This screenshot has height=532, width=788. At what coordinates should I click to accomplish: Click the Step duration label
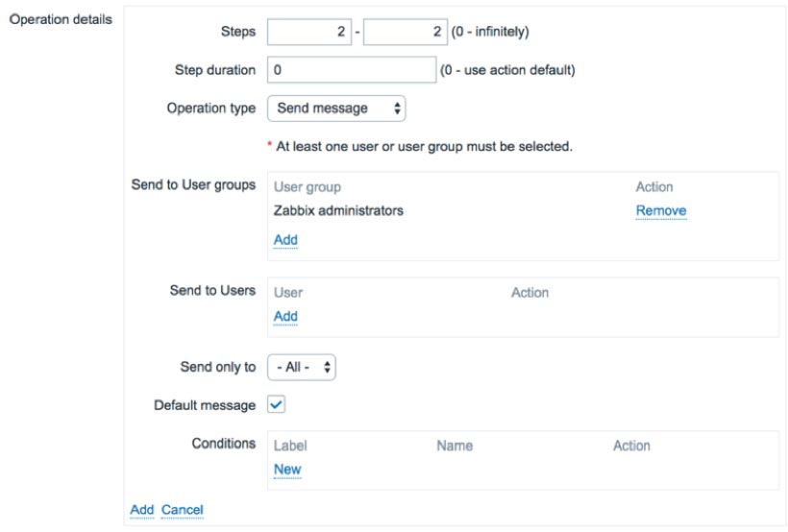[x=215, y=70]
